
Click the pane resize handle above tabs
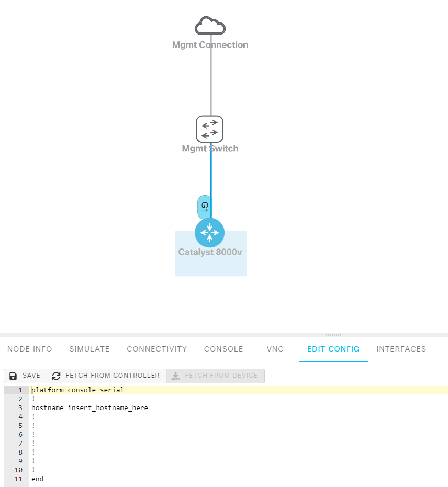coord(333,335)
